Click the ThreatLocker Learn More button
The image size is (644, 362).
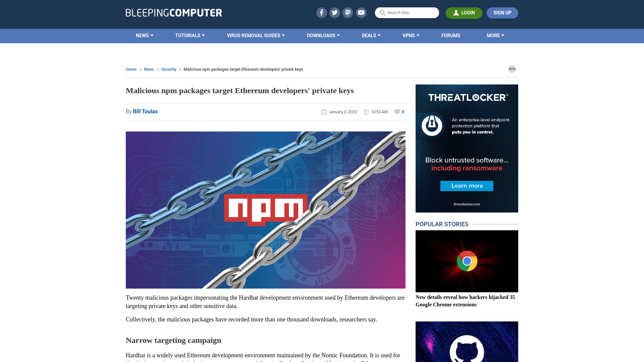[x=467, y=186]
